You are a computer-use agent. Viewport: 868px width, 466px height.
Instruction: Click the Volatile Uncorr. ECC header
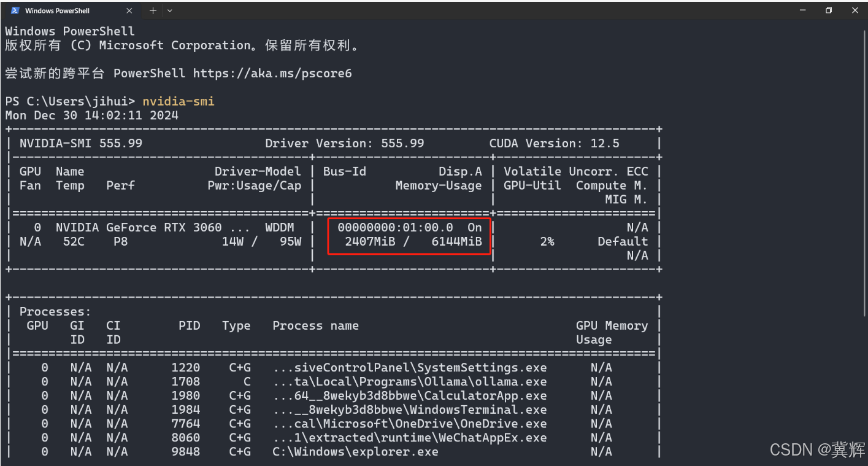(x=576, y=171)
